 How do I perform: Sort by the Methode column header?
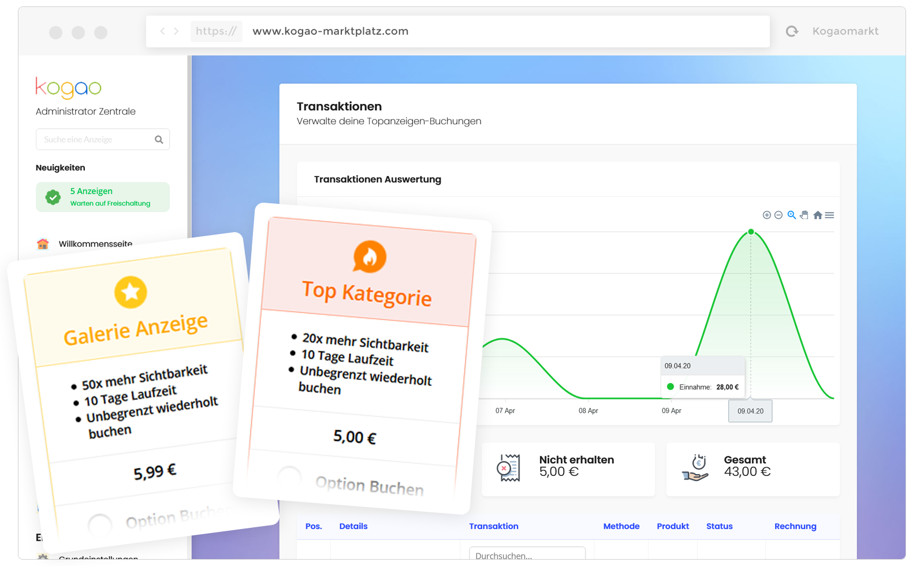(x=621, y=526)
